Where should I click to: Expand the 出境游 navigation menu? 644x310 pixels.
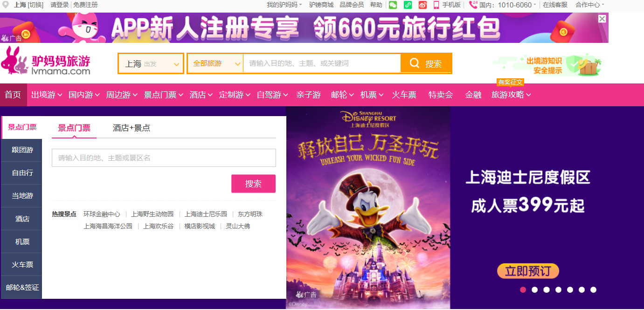(47, 95)
